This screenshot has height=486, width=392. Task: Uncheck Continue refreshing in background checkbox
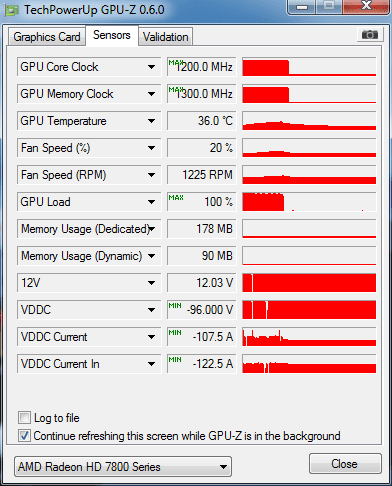click(x=24, y=435)
